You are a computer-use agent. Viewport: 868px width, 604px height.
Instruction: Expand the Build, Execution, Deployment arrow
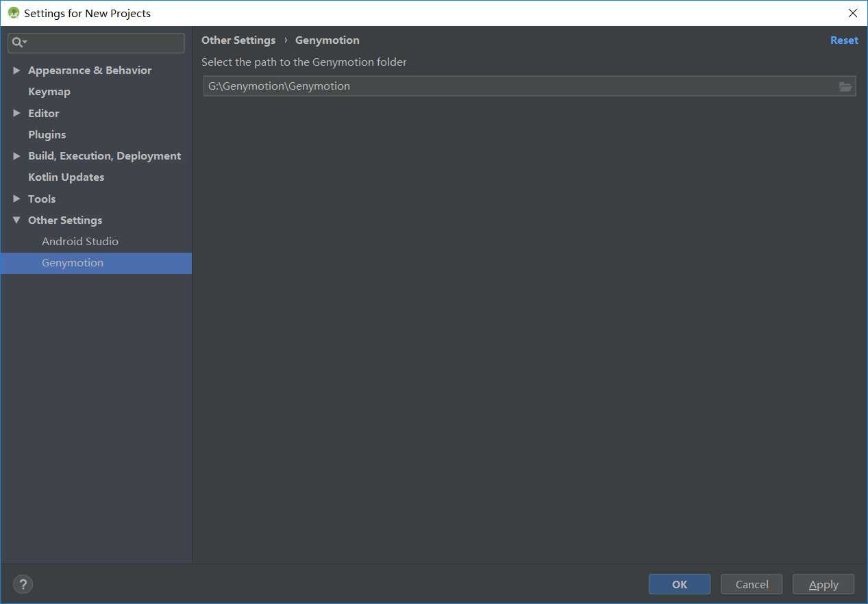(x=17, y=156)
